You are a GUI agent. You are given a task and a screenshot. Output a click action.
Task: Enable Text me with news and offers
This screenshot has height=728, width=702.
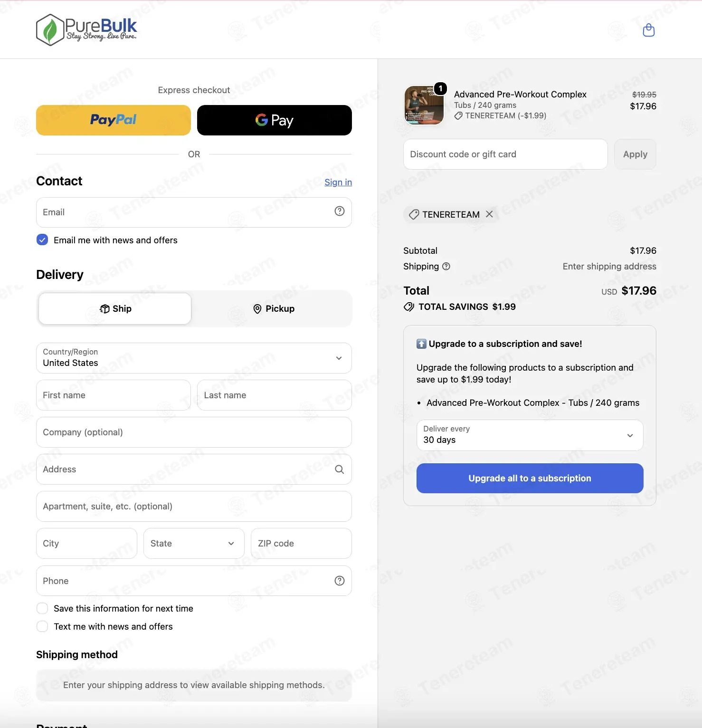(42, 626)
